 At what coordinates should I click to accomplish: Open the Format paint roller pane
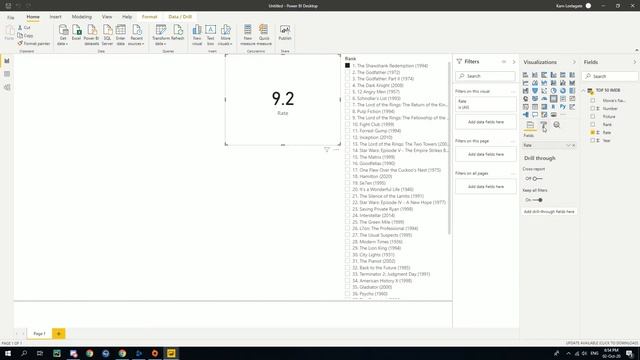(543, 125)
